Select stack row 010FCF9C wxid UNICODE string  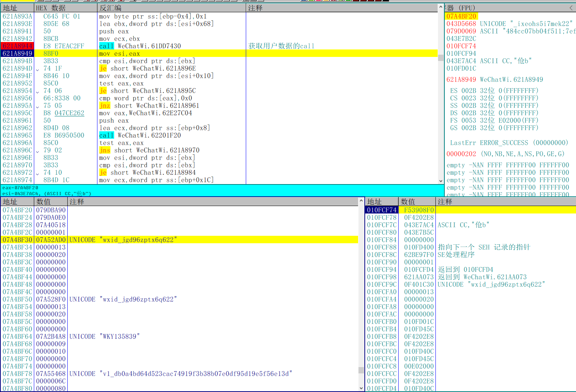pyautogui.click(x=491, y=285)
